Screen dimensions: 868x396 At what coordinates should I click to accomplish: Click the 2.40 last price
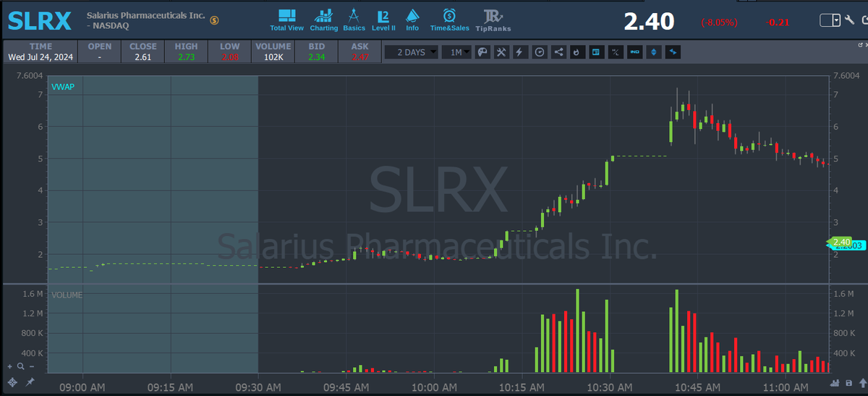(x=649, y=21)
